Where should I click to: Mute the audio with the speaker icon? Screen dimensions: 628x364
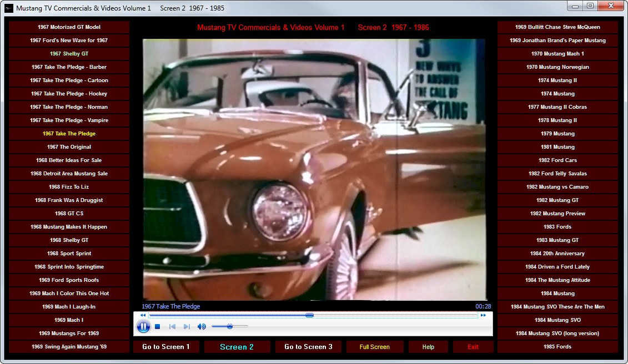(x=202, y=327)
